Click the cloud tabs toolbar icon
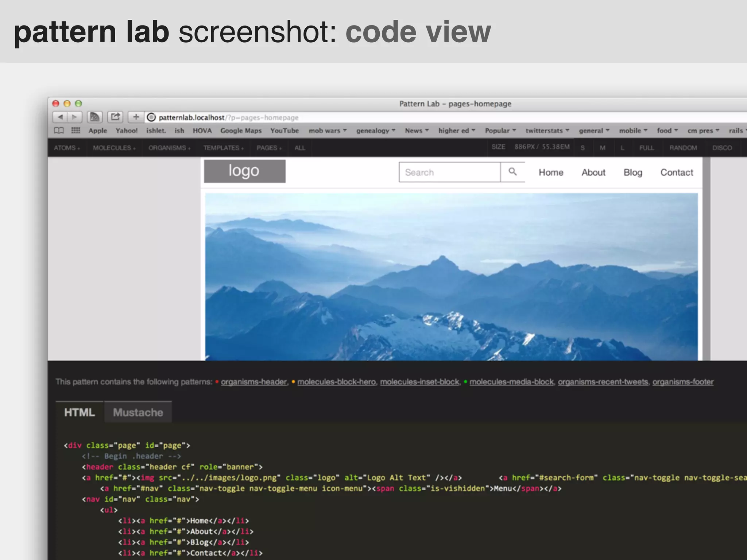The image size is (747, 560). click(x=95, y=117)
